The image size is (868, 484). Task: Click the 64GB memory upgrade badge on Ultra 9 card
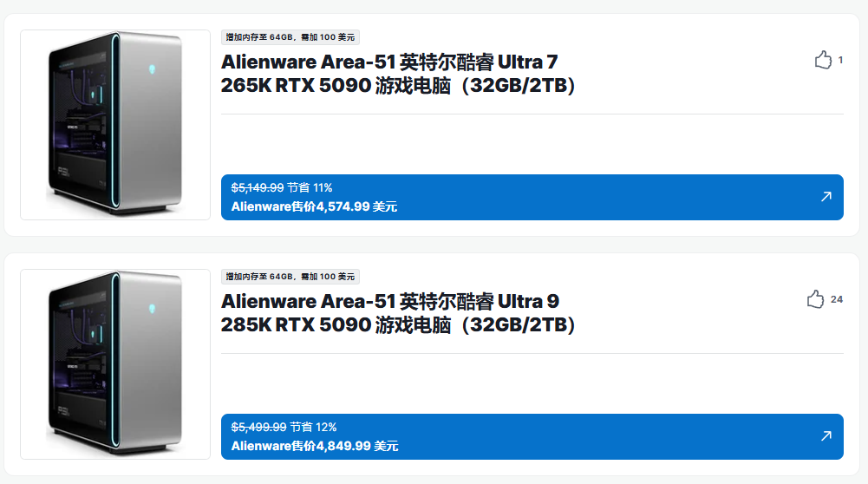pos(290,277)
